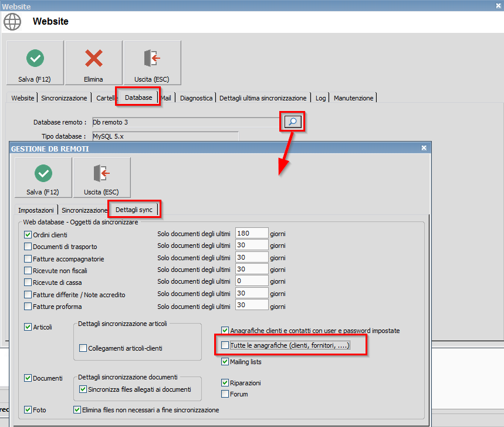Check Collegamenti articoli-clienti
This screenshot has width=504, height=427.
coord(83,348)
